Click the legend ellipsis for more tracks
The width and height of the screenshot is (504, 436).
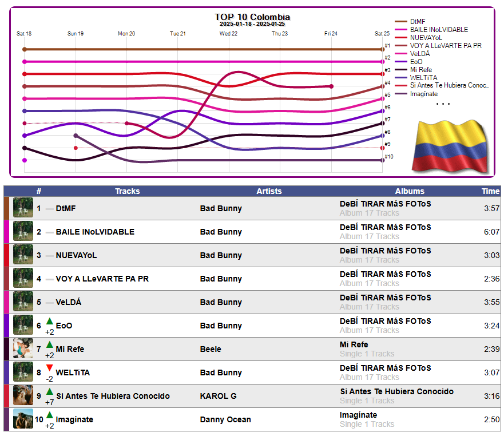443,104
